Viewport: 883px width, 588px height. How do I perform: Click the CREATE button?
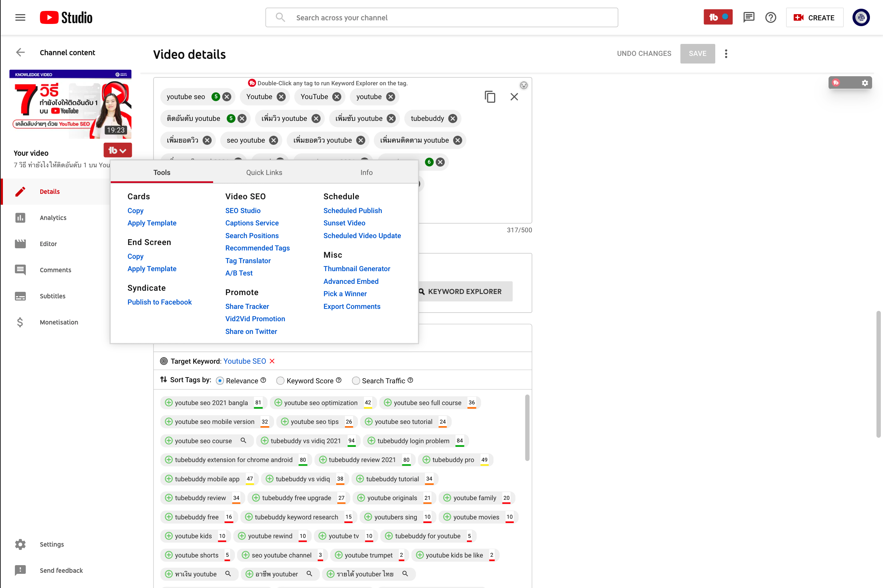coord(814,17)
